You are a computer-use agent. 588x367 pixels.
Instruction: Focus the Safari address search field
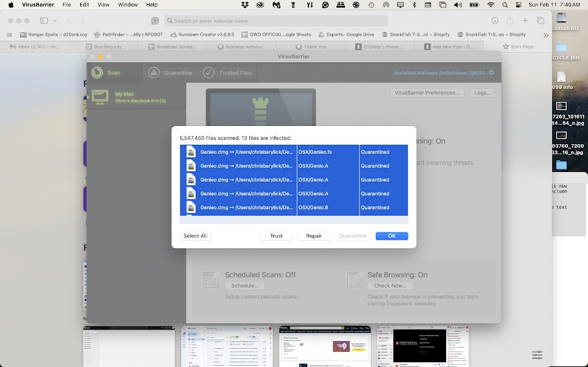point(276,21)
